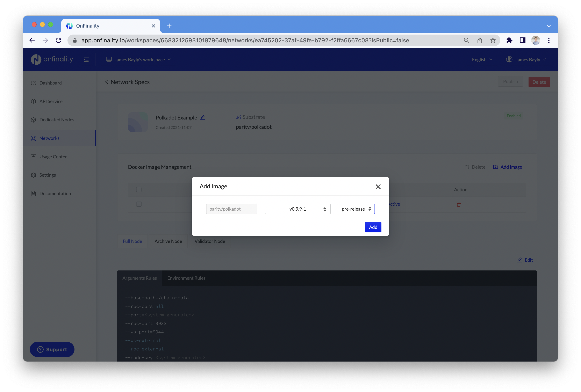This screenshot has height=392, width=581.
Task: Reload the page using refresh icon
Action: pos(58,40)
